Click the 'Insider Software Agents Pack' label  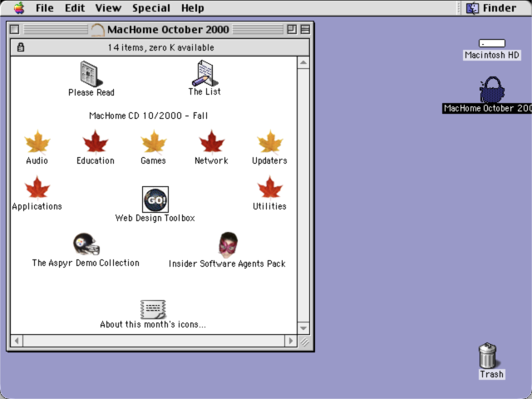(227, 264)
